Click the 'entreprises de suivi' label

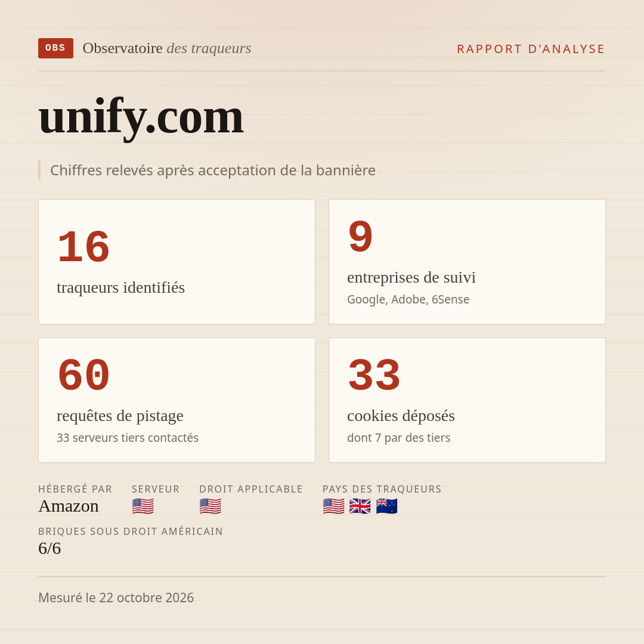[x=411, y=277]
